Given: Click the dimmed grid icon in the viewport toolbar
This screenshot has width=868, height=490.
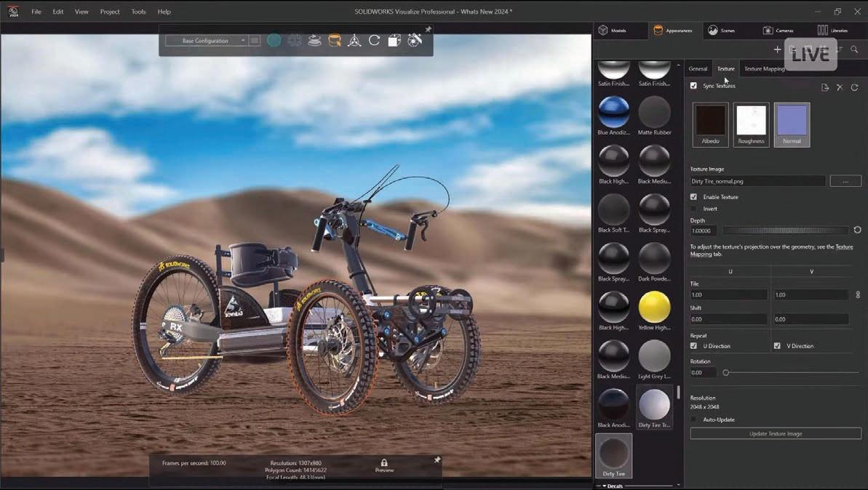Looking at the screenshot, I should (294, 41).
